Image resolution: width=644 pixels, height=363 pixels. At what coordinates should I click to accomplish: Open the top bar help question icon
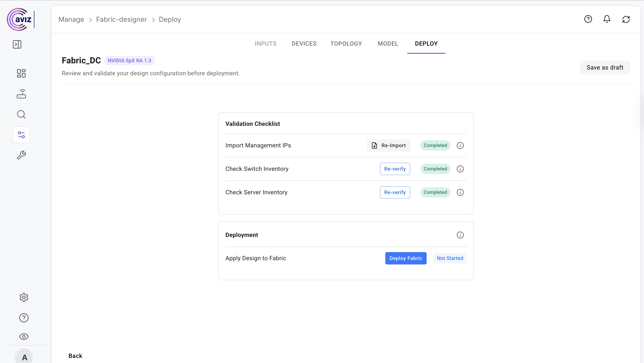pos(588,19)
